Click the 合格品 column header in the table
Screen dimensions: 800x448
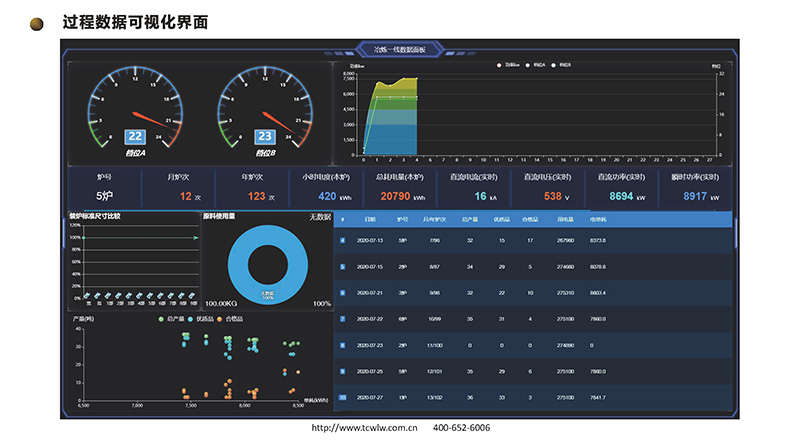pyautogui.click(x=530, y=219)
